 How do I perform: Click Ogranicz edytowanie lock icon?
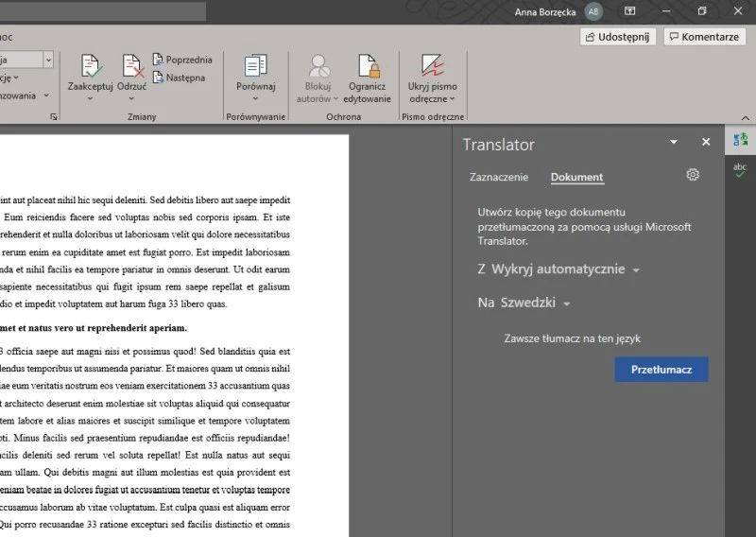[367, 66]
